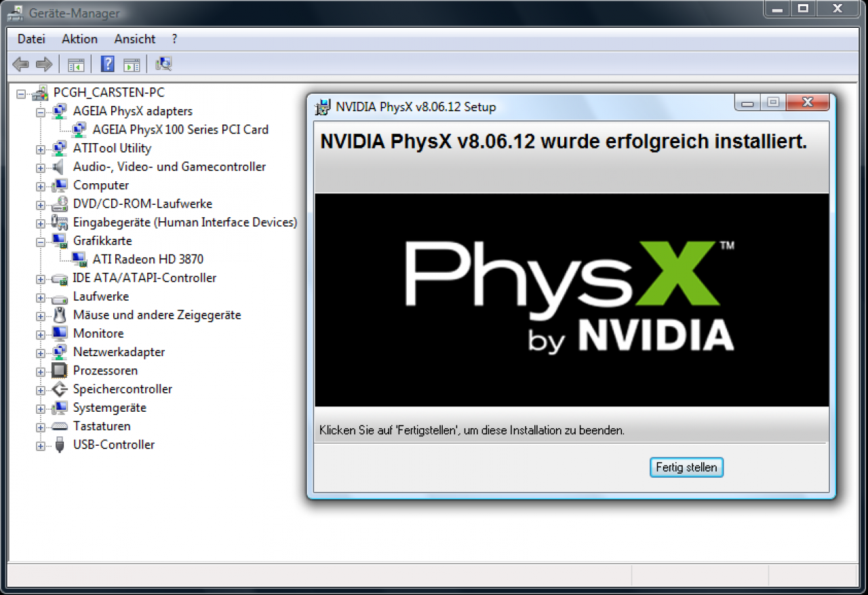Image resolution: width=868 pixels, height=595 pixels.
Task: Click the Audio speaker category icon
Action: tap(60, 167)
